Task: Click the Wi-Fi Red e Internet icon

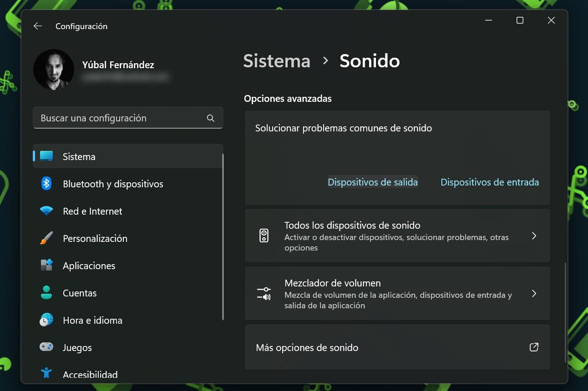Action: (46, 211)
